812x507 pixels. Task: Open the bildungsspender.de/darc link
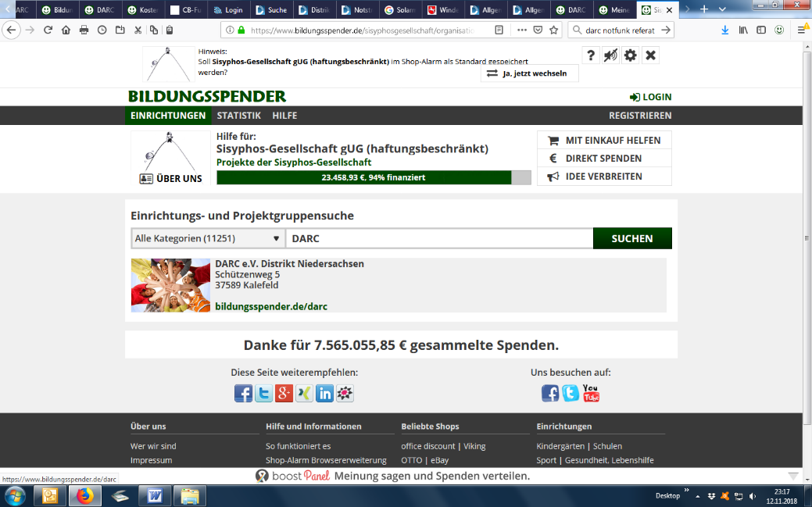pyautogui.click(x=271, y=306)
